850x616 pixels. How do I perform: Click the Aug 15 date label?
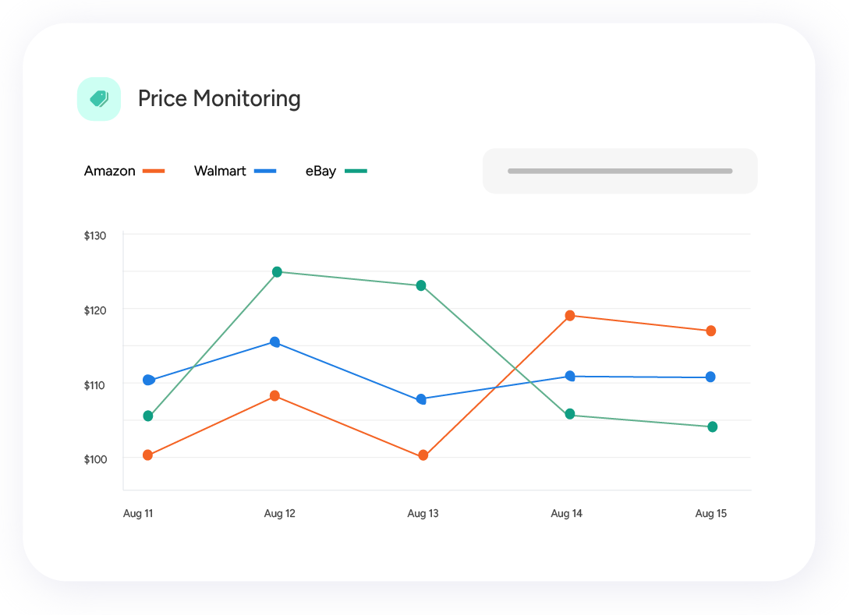pyautogui.click(x=710, y=514)
